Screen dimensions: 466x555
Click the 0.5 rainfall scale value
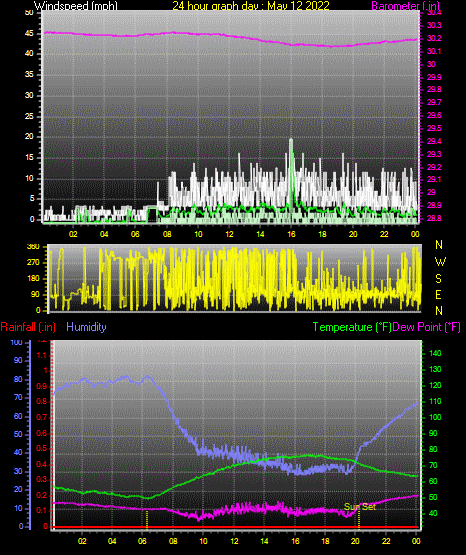point(42,448)
